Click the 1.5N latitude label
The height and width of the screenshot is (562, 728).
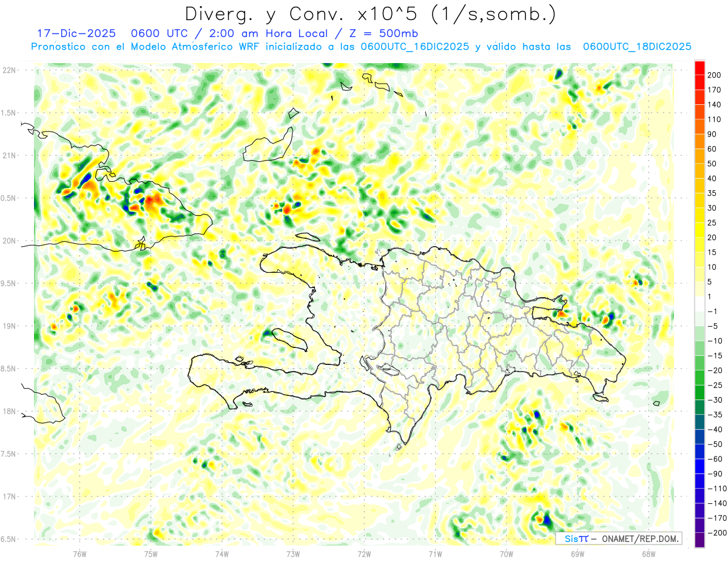[8, 113]
